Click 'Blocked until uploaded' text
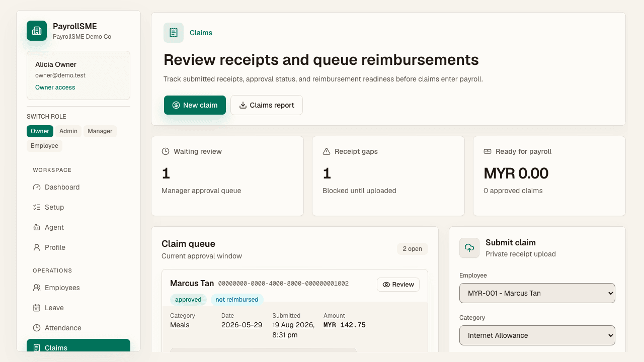Screen dimensions: 644x362 359,191
